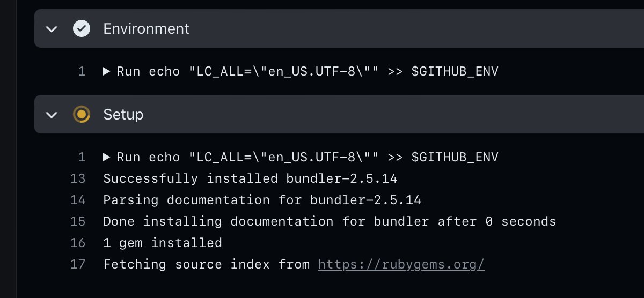Expand the Run echo triangle under Setup
This screenshot has height=298, width=644.
(107, 157)
